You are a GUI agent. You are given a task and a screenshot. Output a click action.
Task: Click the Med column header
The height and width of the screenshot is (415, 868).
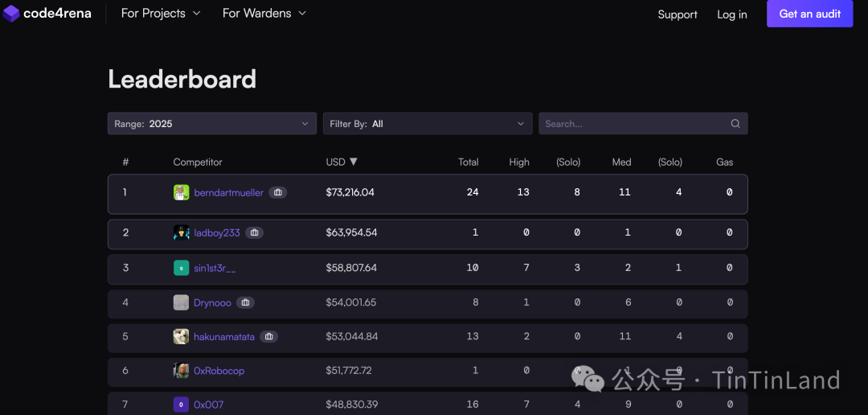click(x=621, y=162)
